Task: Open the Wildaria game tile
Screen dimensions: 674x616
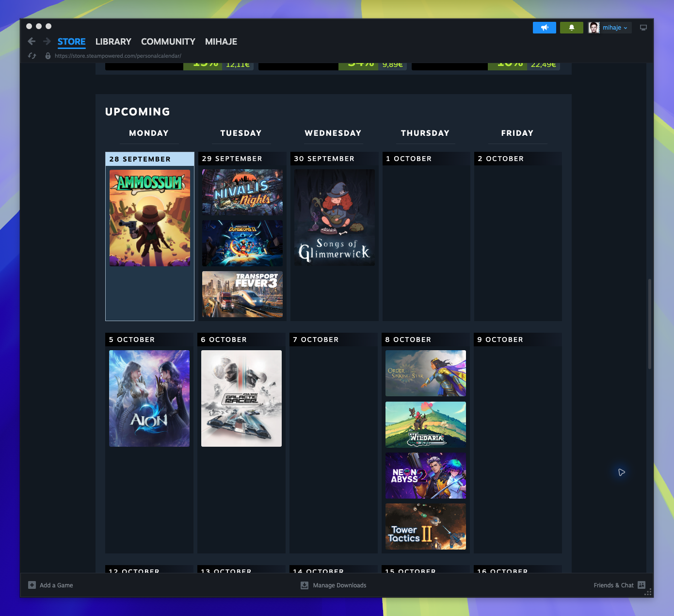Action: pyautogui.click(x=426, y=424)
